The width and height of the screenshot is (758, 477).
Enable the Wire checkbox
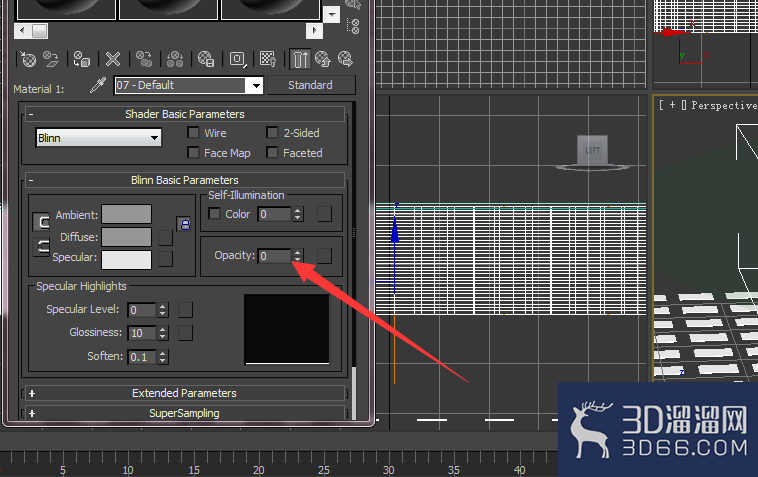(193, 132)
